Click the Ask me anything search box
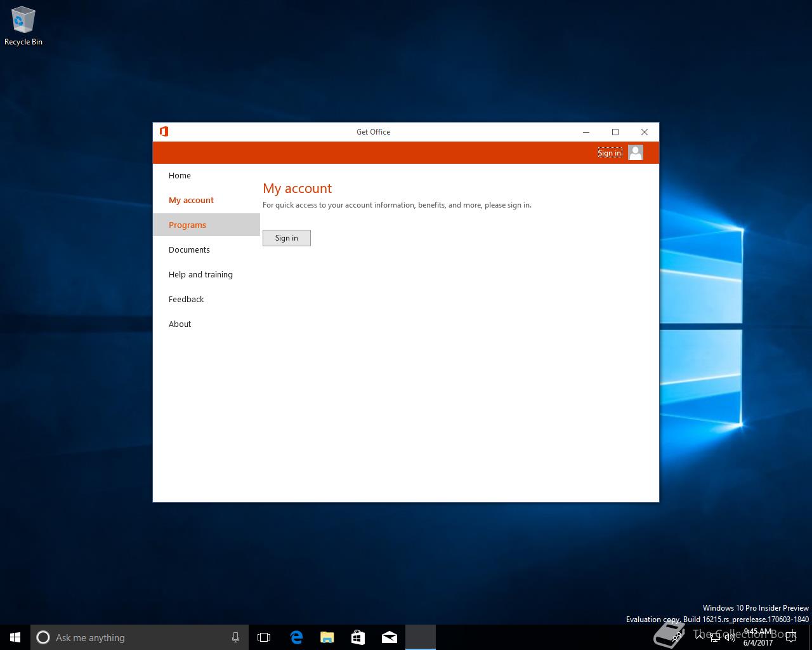The image size is (812, 650). click(x=140, y=637)
